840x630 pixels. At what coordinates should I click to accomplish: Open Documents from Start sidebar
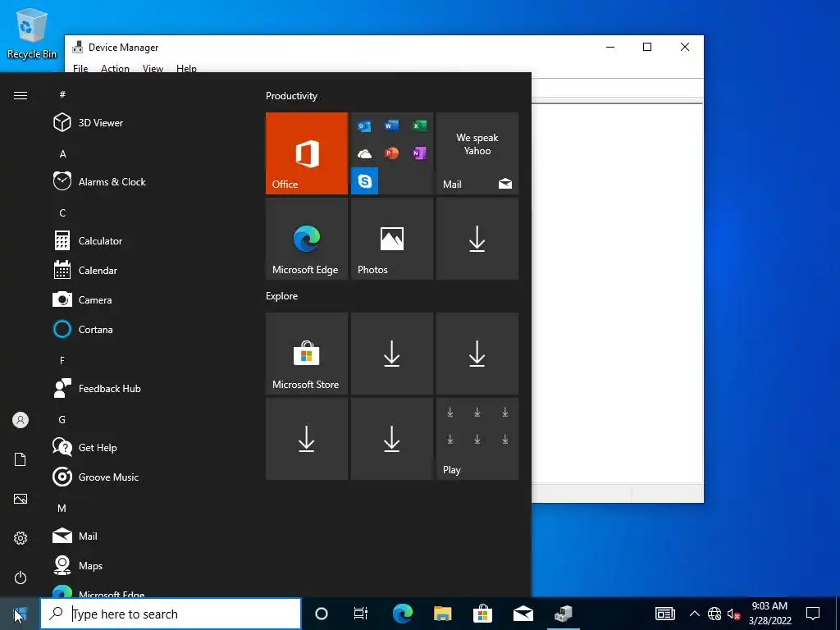[21, 459]
